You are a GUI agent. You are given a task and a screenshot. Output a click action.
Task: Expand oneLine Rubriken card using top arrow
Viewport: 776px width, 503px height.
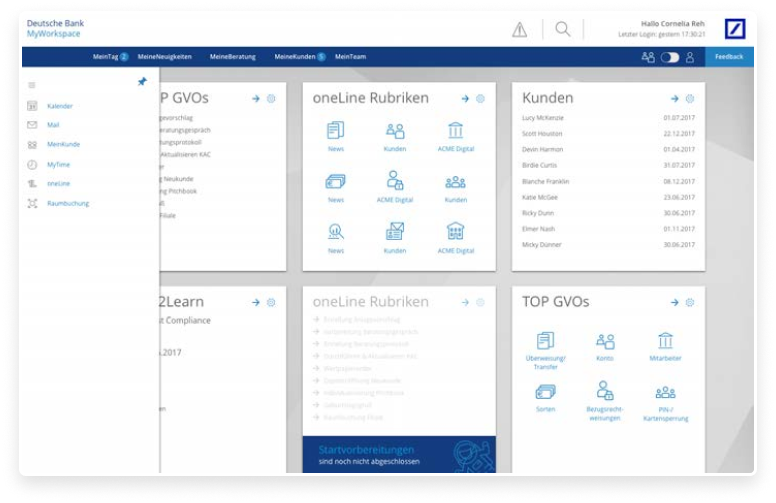(x=465, y=99)
